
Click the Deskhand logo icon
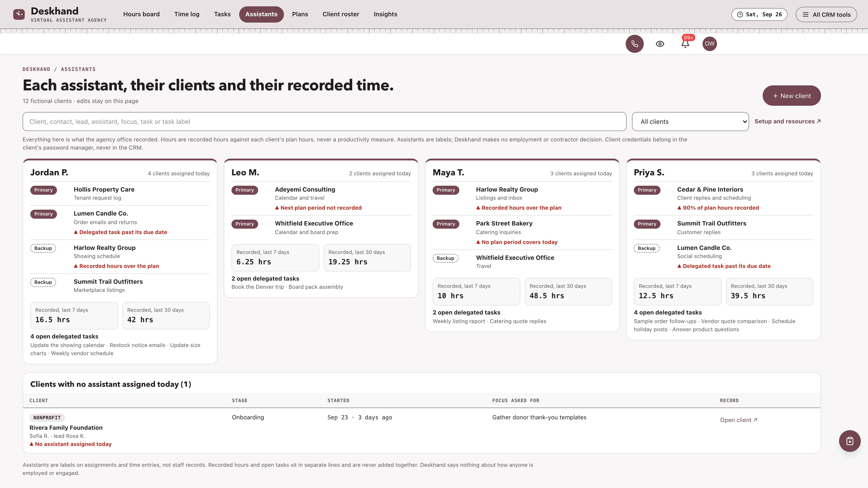click(x=19, y=14)
